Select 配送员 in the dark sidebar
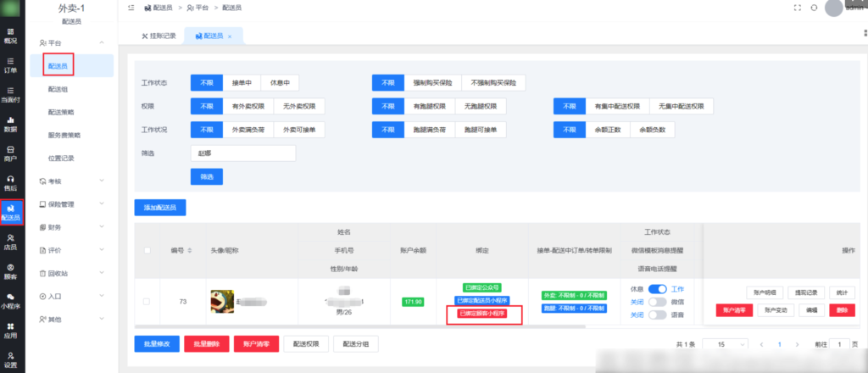 click(11, 213)
